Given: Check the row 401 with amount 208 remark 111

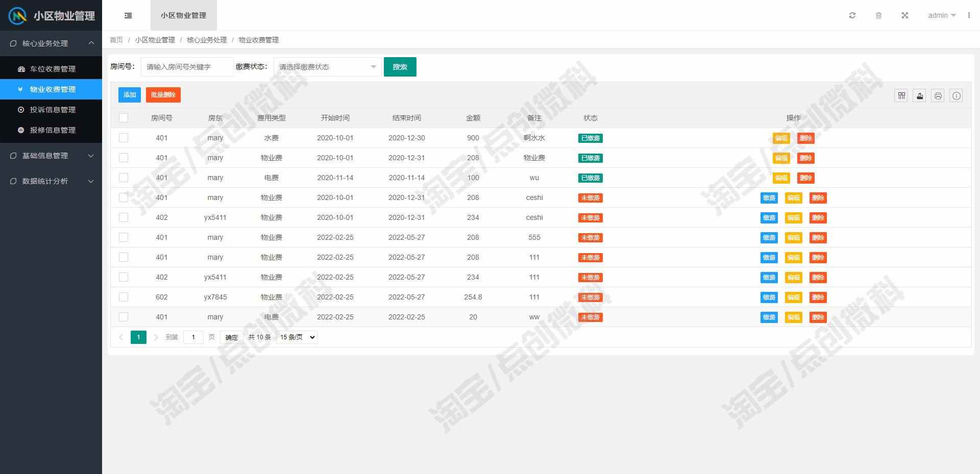Looking at the screenshot, I should [124, 257].
